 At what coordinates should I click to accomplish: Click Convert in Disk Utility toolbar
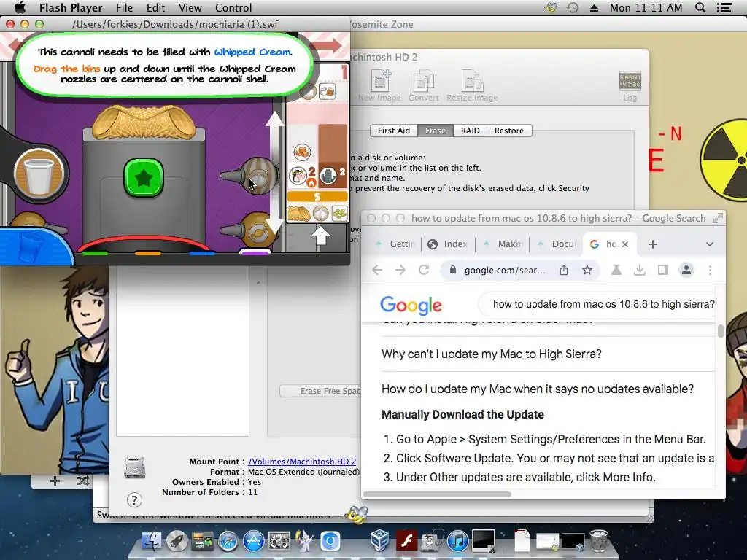pos(424,86)
